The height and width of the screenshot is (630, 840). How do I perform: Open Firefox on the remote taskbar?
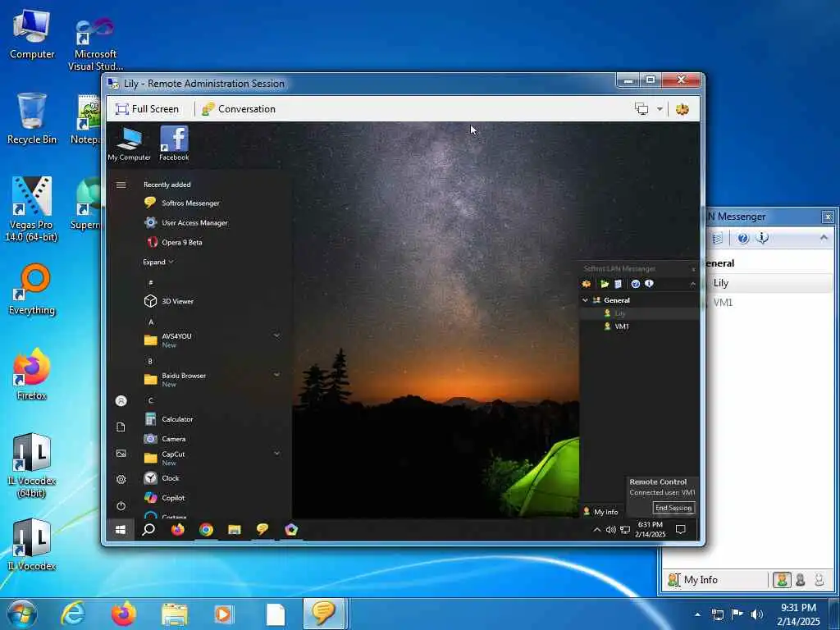pyautogui.click(x=178, y=530)
